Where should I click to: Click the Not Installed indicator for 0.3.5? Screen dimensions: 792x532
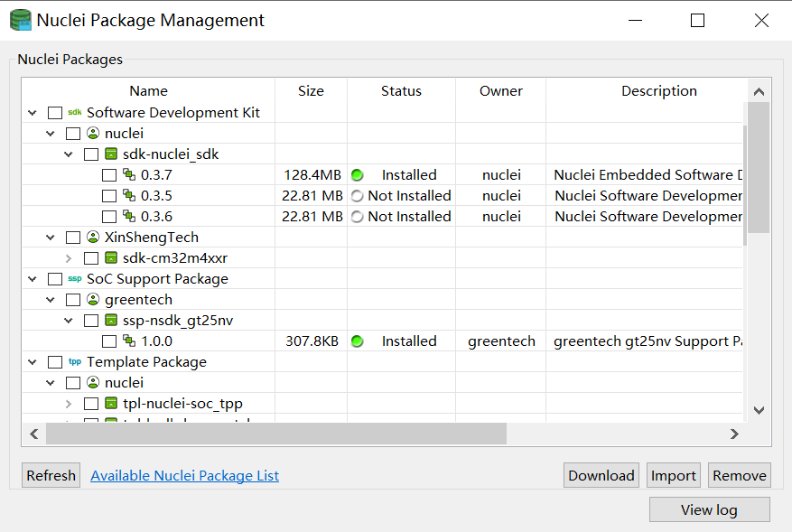357,195
